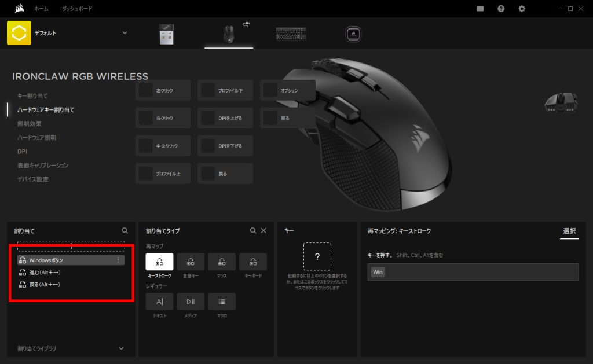Choose the キーストローク remap type

159,262
